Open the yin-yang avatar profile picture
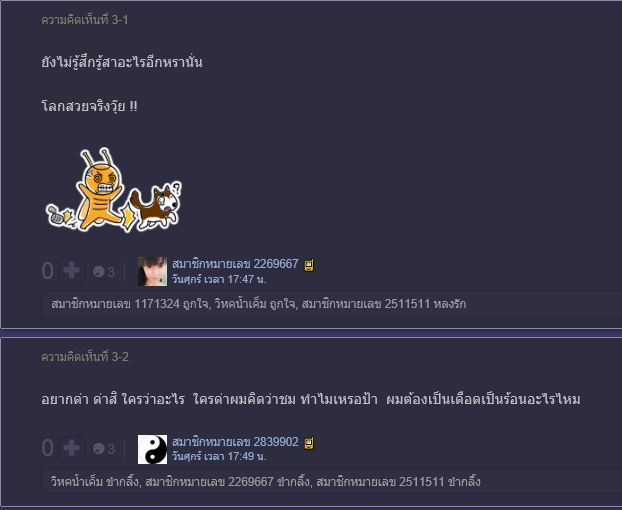This screenshot has height=510, width=622. click(152, 449)
